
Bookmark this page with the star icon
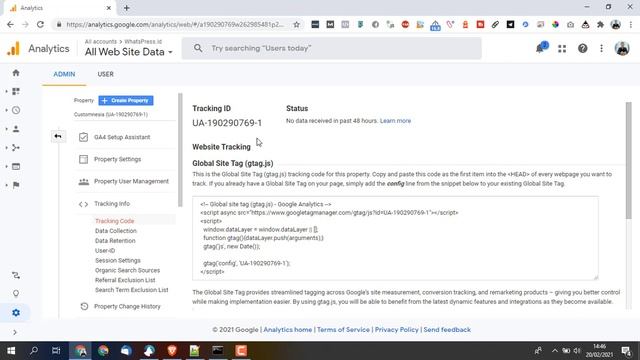(297, 24)
